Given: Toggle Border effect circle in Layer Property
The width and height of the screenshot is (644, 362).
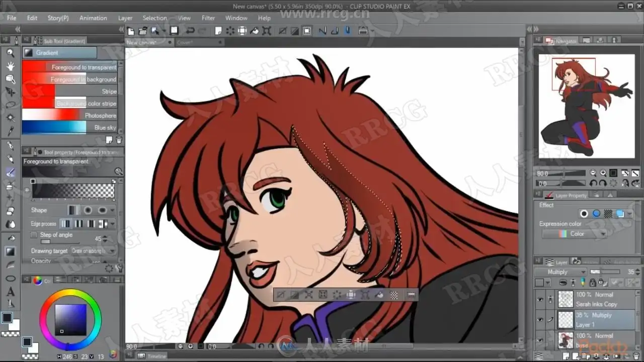Looking at the screenshot, I should pos(584,214).
